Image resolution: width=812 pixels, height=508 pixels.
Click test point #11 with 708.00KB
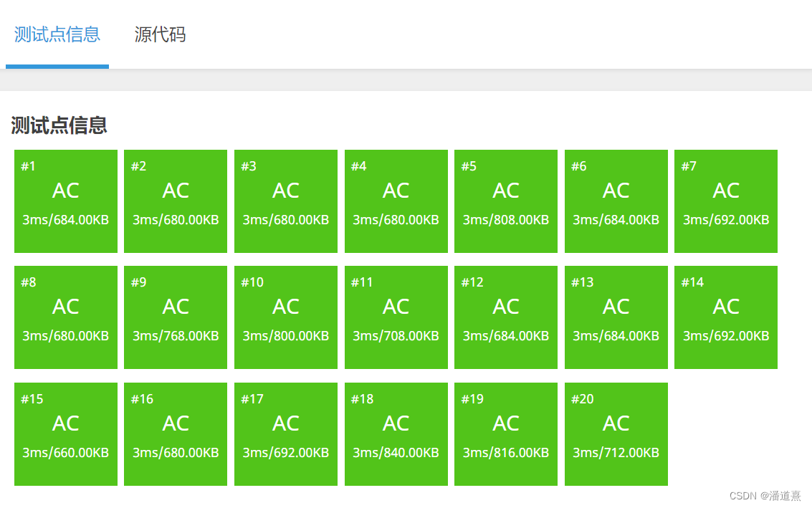(x=396, y=317)
